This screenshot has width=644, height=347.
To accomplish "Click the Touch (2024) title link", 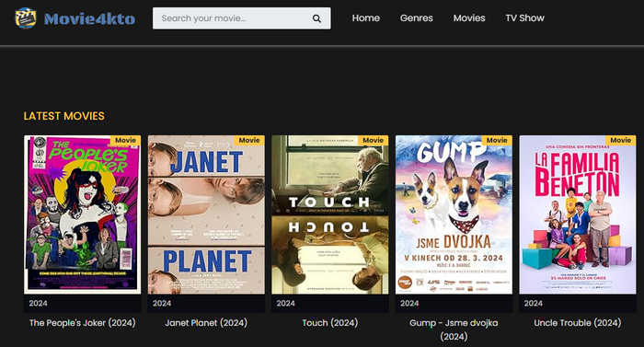I will (x=329, y=323).
